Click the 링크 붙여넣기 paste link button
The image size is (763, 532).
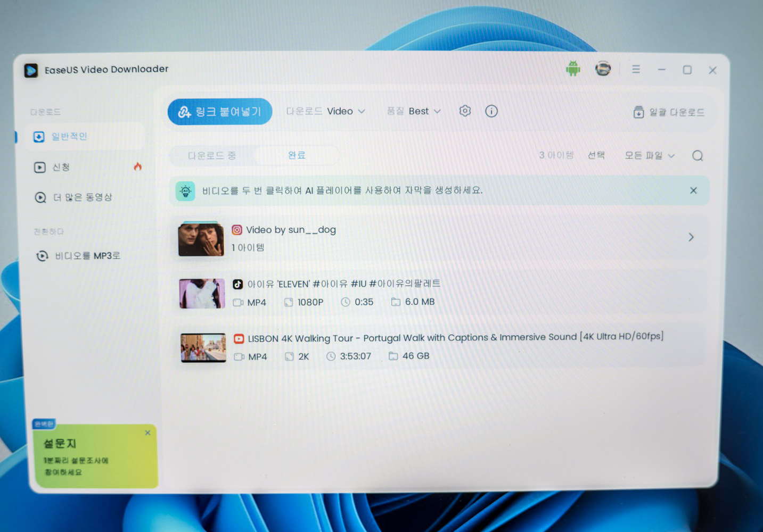tap(220, 112)
